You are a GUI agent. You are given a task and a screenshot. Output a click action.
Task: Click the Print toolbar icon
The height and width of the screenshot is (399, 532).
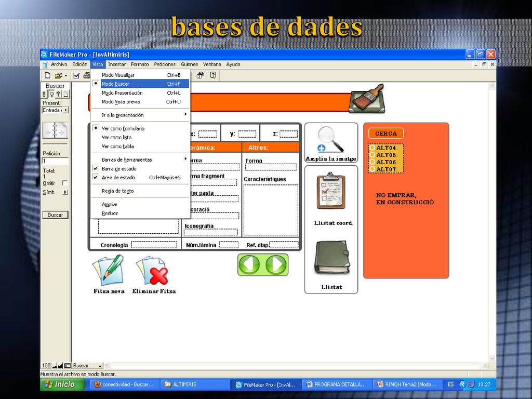click(87, 75)
